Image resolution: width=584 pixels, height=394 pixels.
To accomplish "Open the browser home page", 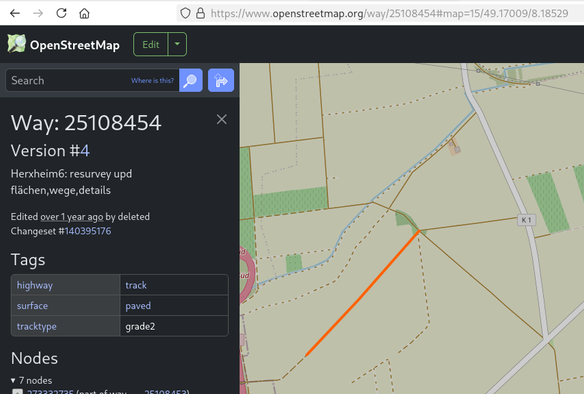I will 84,13.
